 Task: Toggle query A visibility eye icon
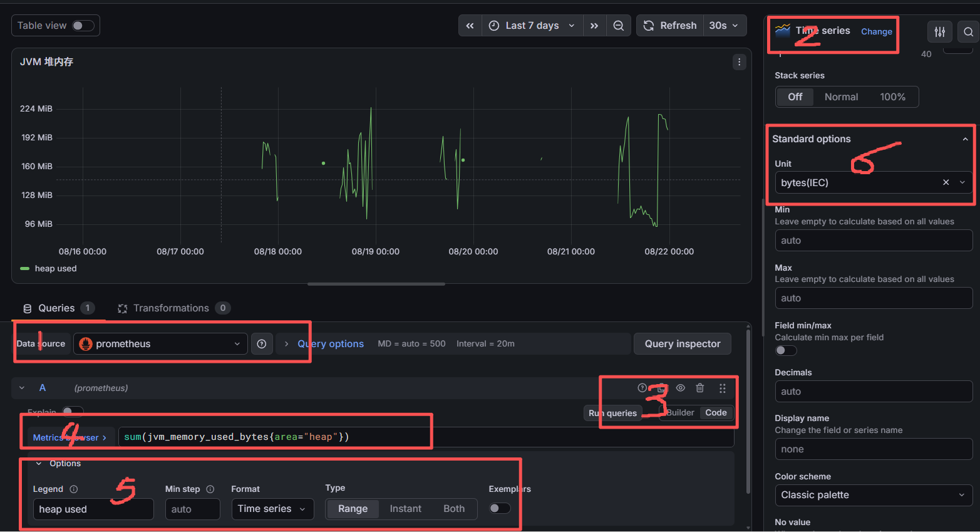click(x=681, y=388)
